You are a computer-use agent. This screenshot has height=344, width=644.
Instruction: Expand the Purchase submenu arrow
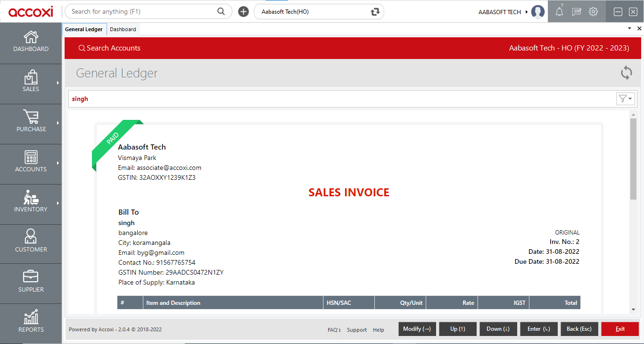(x=58, y=123)
